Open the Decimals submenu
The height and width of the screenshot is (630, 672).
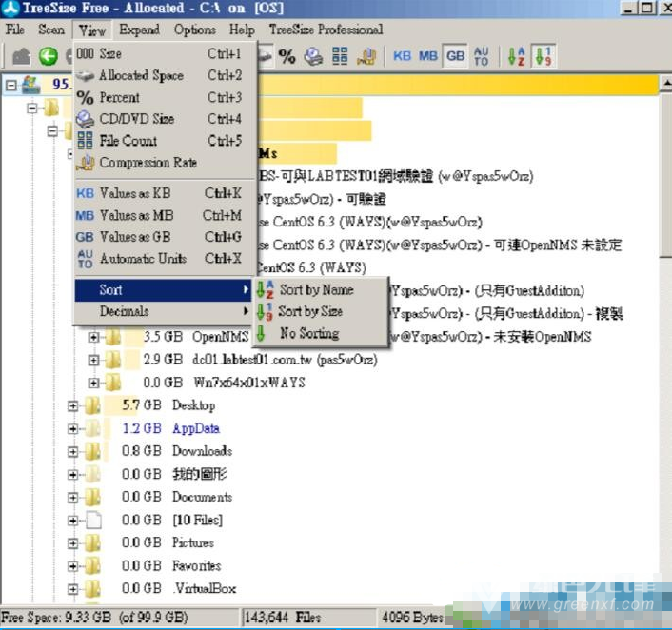pos(163,311)
